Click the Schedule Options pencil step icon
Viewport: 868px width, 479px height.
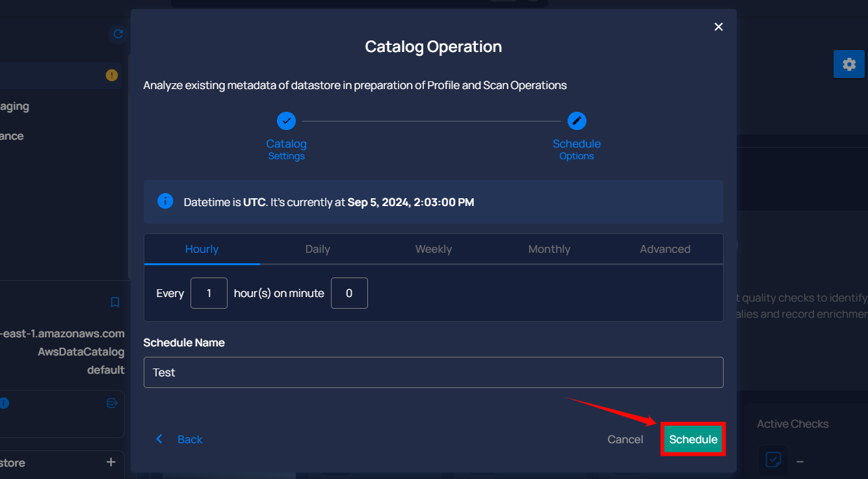click(x=577, y=121)
